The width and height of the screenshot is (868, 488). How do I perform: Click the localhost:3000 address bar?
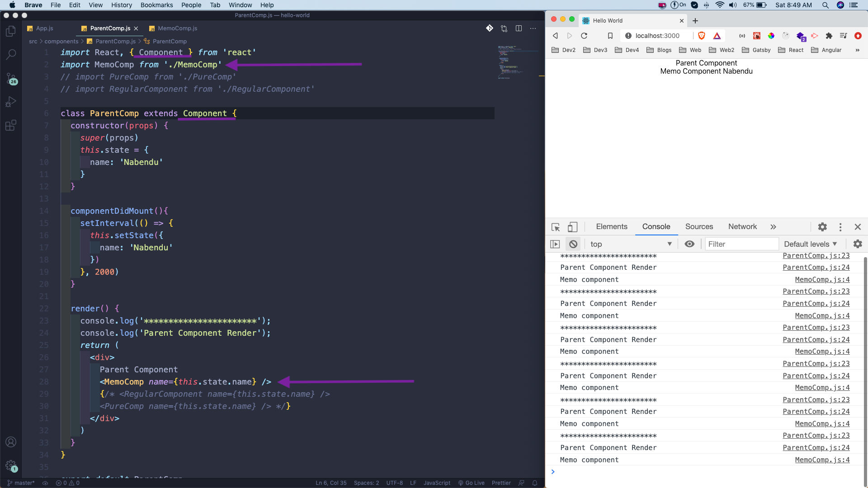point(657,36)
